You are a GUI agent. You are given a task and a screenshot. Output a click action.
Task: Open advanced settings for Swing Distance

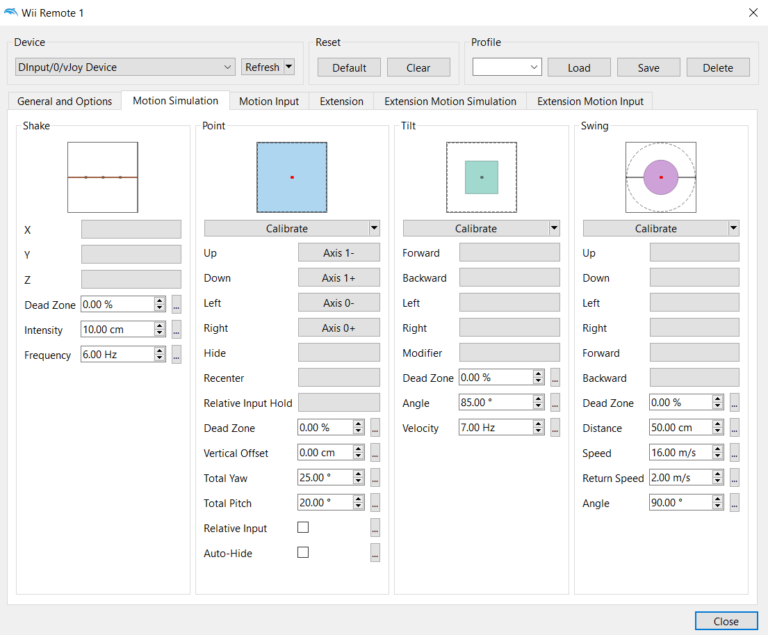pyautogui.click(x=734, y=427)
